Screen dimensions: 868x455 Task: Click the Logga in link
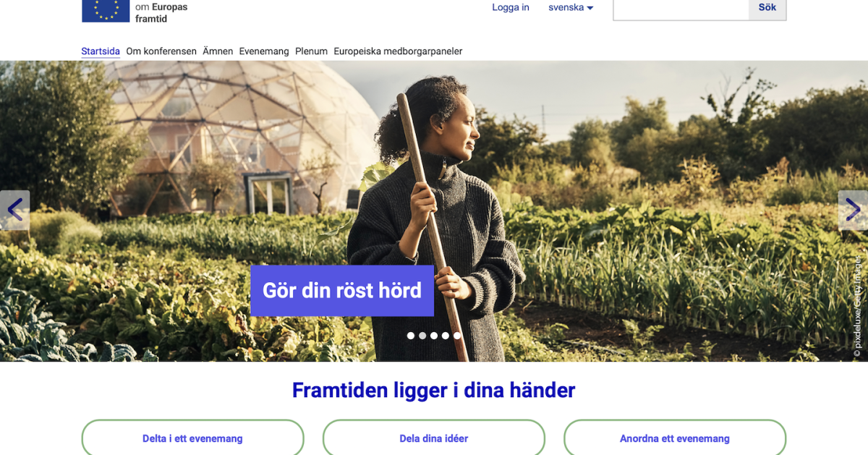pos(511,8)
